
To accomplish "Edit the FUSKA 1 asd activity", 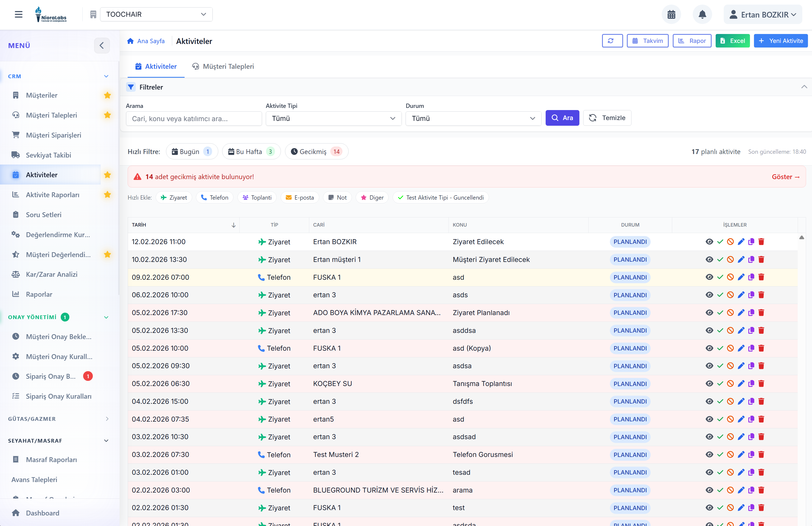I will tap(741, 277).
